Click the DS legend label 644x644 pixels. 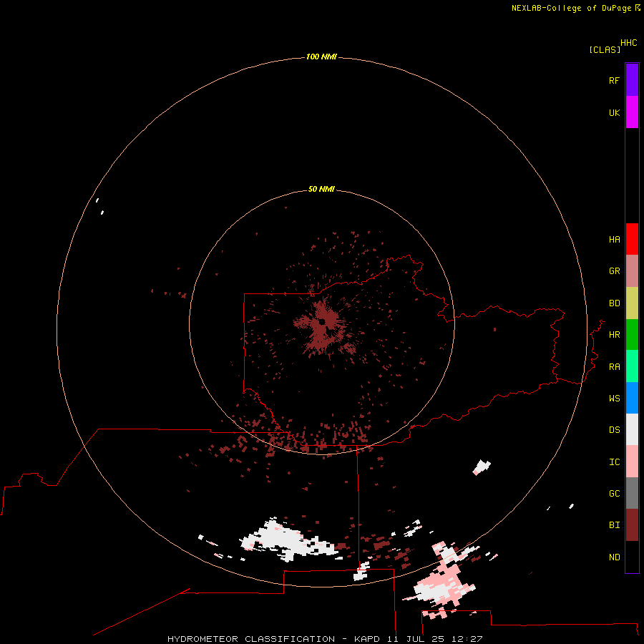(614, 430)
